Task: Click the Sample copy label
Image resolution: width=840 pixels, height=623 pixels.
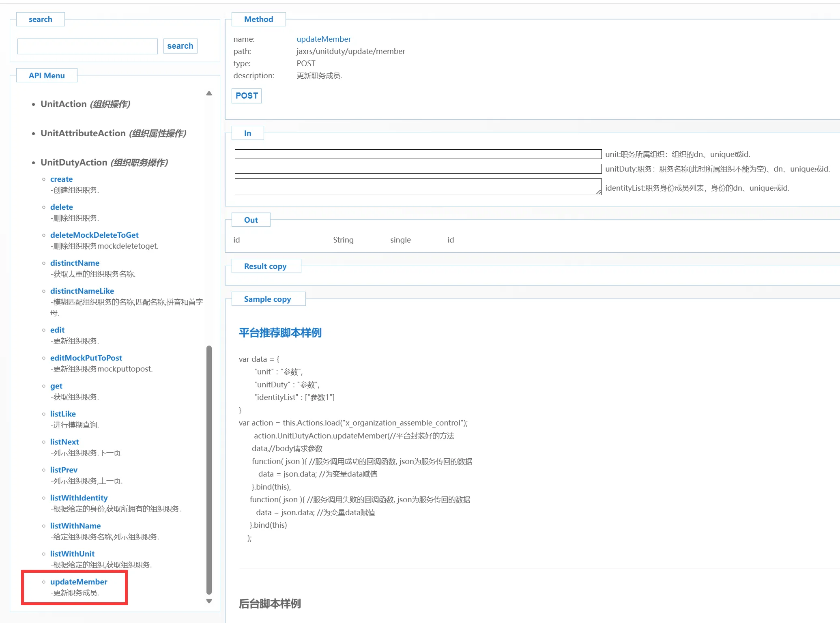Action: pyautogui.click(x=267, y=299)
